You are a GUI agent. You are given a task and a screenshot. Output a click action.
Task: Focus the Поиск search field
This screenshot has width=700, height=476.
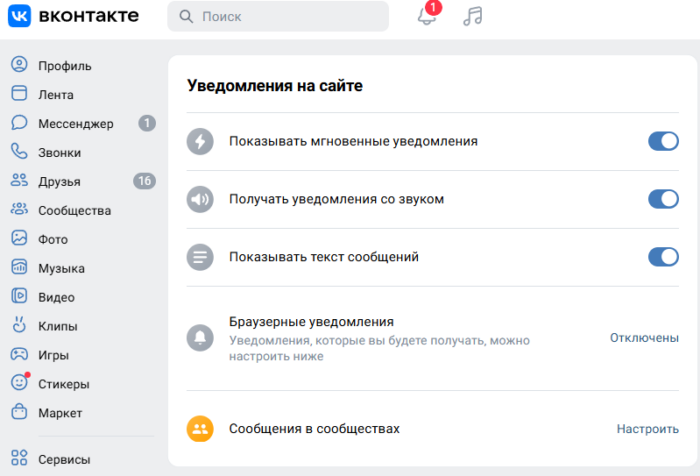[x=278, y=17]
